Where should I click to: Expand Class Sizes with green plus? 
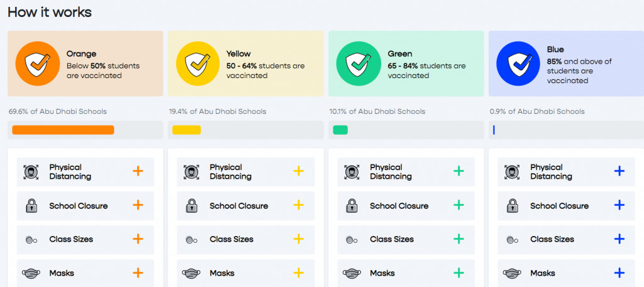click(458, 239)
